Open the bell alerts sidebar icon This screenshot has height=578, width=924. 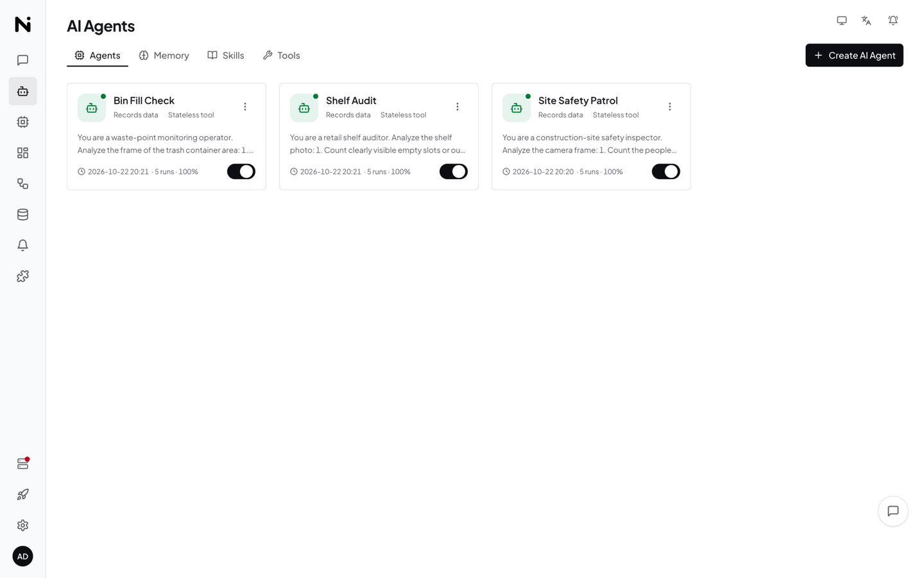22,245
